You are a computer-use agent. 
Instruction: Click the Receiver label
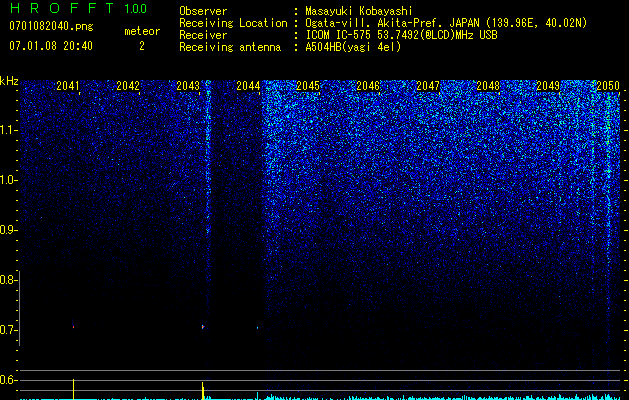click(x=203, y=35)
